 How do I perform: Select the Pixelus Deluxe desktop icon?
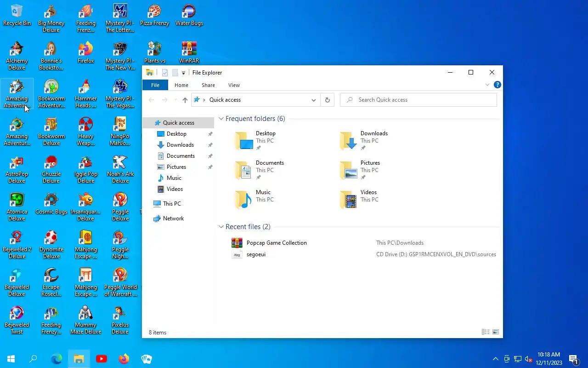pyautogui.click(x=120, y=320)
